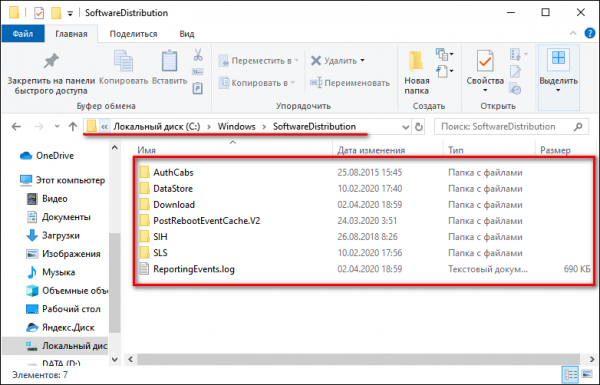
Task: Click the history ribbon icon
Action: coord(515,88)
